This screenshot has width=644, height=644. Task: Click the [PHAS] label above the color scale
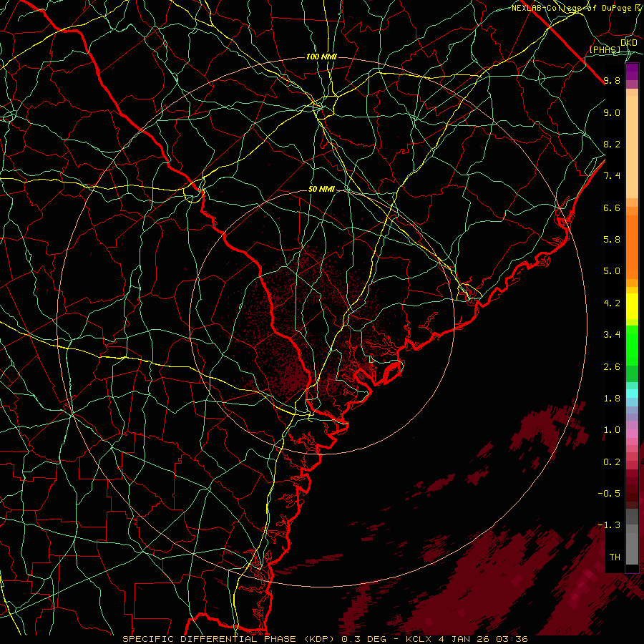[605, 49]
